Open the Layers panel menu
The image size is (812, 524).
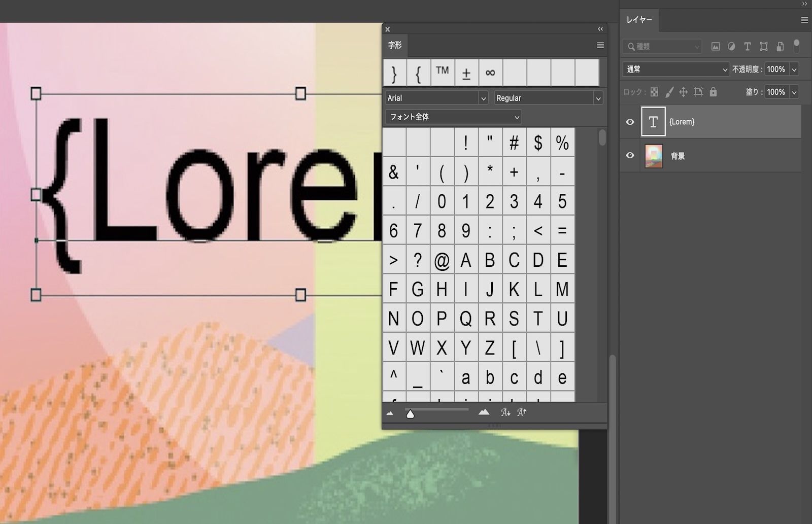point(804,20)
